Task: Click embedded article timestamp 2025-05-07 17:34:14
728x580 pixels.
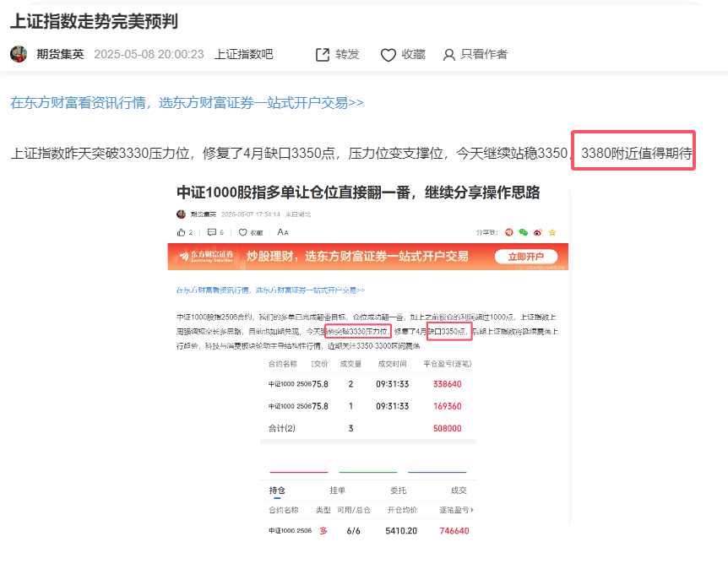Action: [x=251, y=214]
